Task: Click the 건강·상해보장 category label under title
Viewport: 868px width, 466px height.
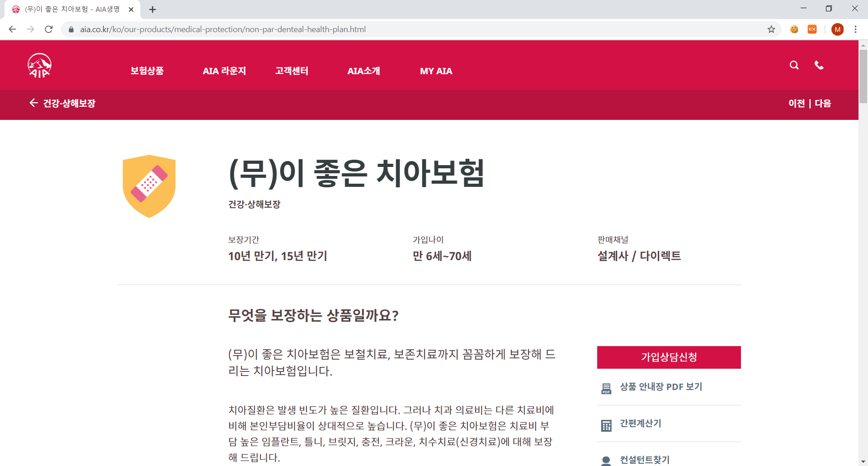Action: [254, 204]
